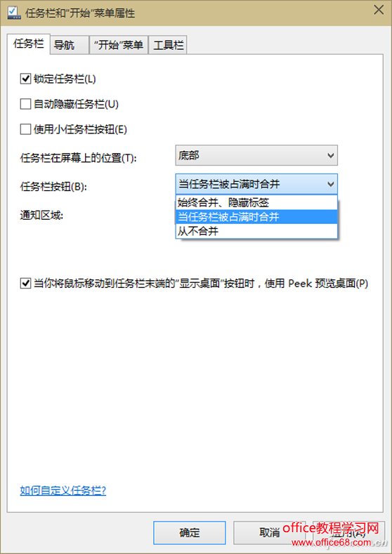Uncheck the Peek 预览桌面 checkbox
Screen dimensions: 392x554
tap(25, 284)
